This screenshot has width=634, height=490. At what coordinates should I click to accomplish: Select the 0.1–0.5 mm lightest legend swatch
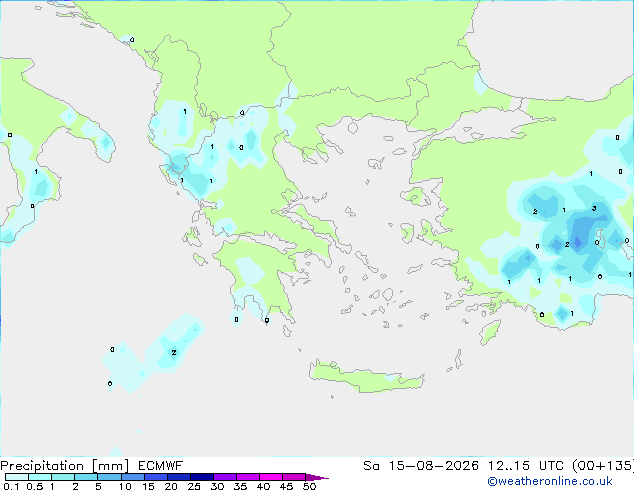(17, 477)
